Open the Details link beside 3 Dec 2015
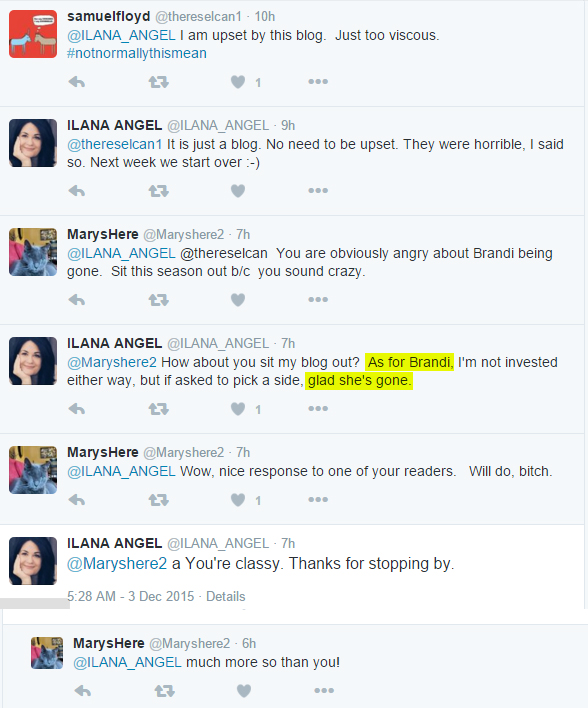This screenshot has height=708, width=588. (225, 596)
